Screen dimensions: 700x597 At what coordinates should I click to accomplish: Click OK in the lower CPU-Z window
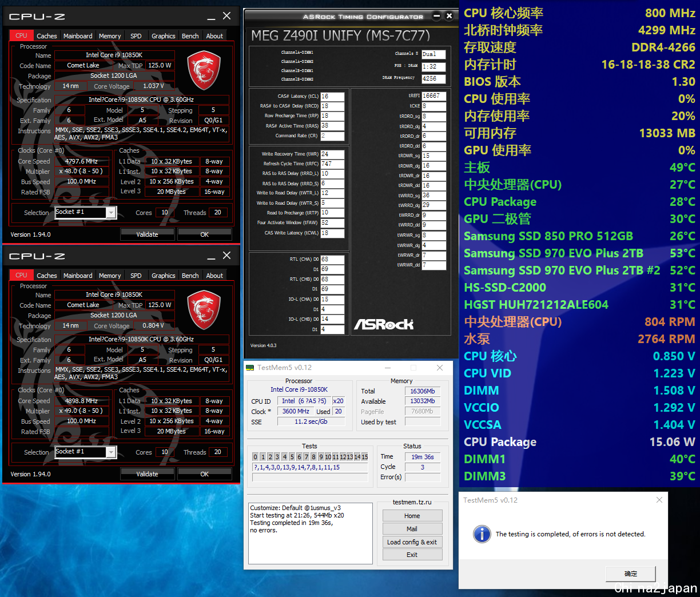(x=205, y=474)
